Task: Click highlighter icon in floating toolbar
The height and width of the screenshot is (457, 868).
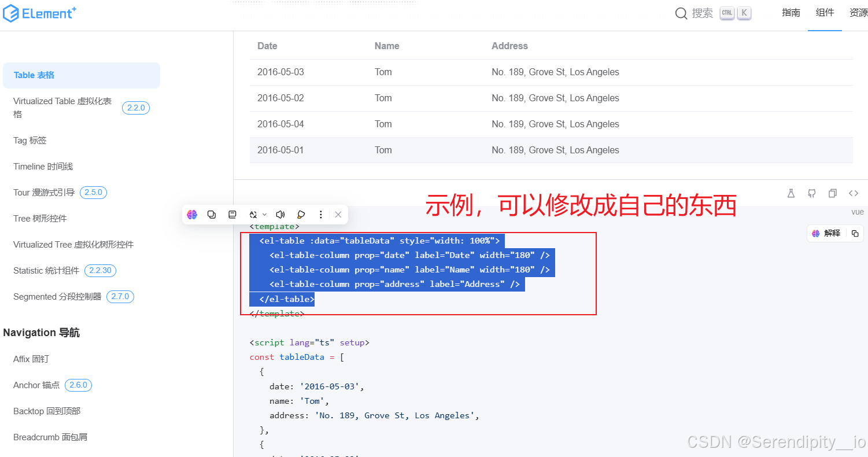Action: coord(301,215)
